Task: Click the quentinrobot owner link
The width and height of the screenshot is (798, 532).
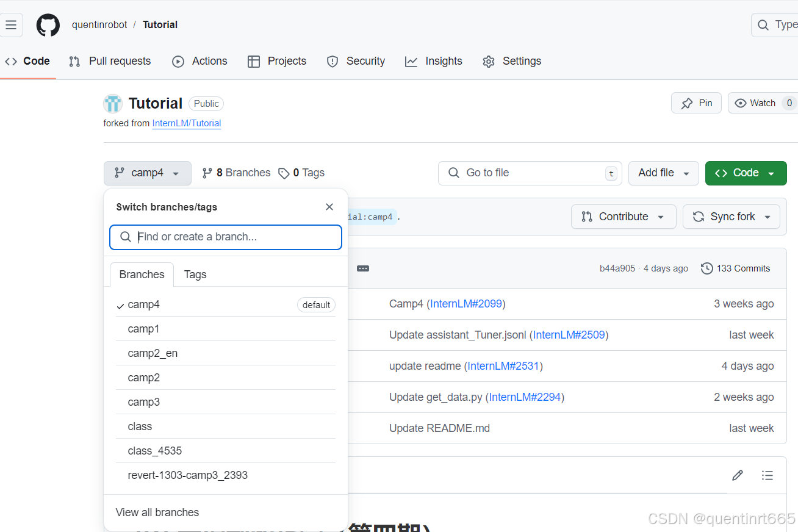Action: (99, 25)
